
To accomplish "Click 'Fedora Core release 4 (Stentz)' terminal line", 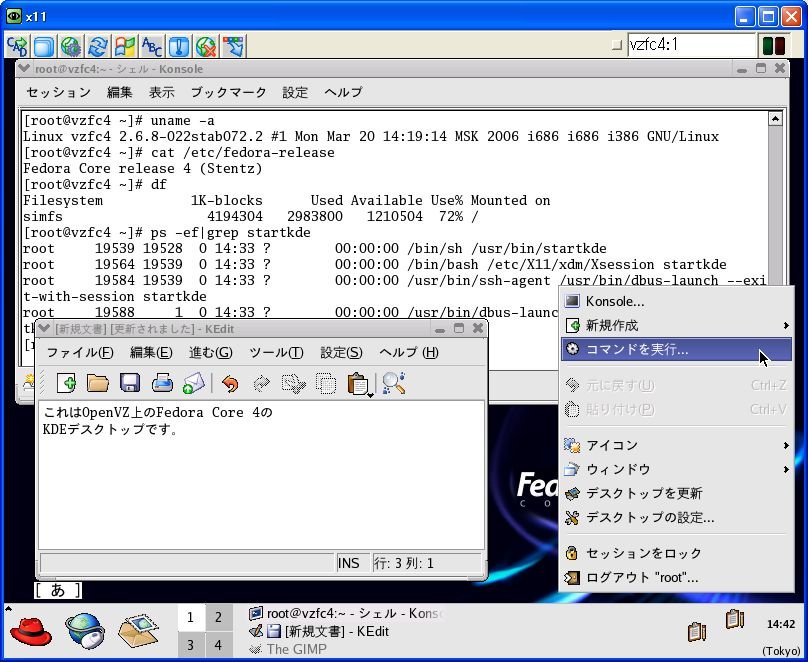I will (x=143, y=168).
